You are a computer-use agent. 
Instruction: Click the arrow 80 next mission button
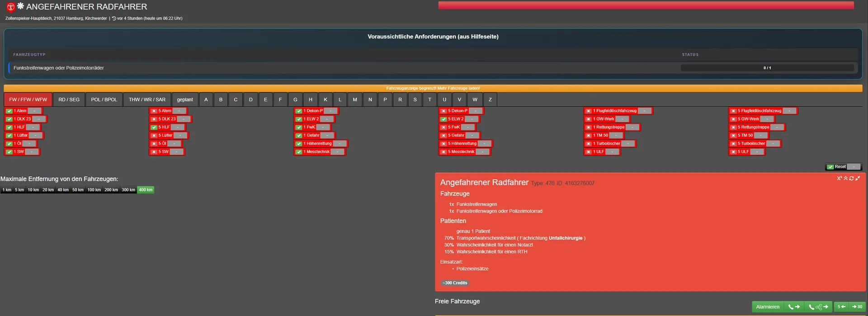click(857, 307)
